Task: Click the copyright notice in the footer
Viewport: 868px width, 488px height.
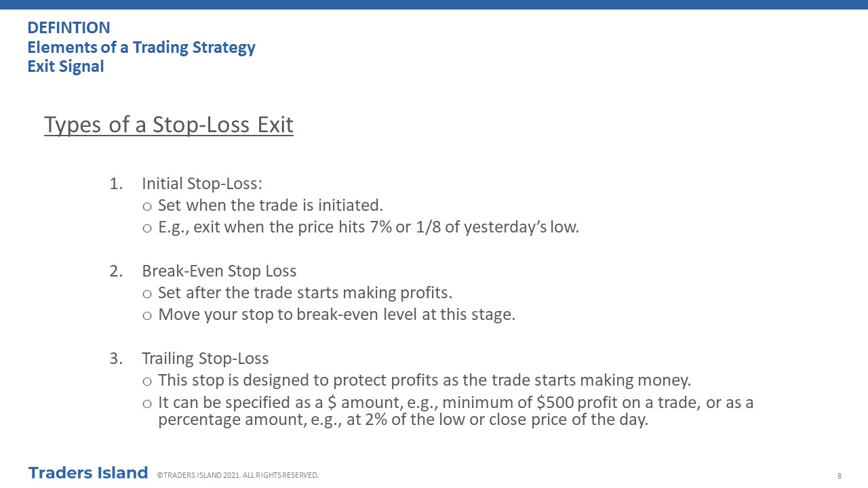Action: click(x=237, y=475)
